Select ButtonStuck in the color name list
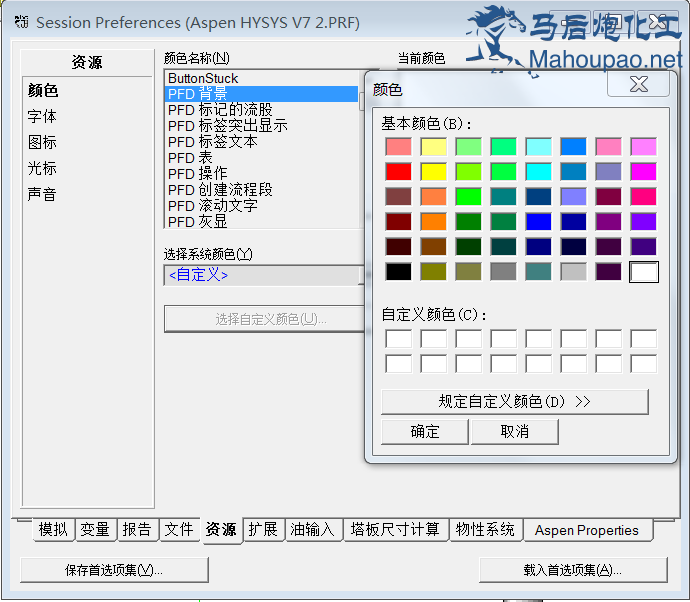The height and width of the screenshot is (602, 690). click(x=203, y=78)
